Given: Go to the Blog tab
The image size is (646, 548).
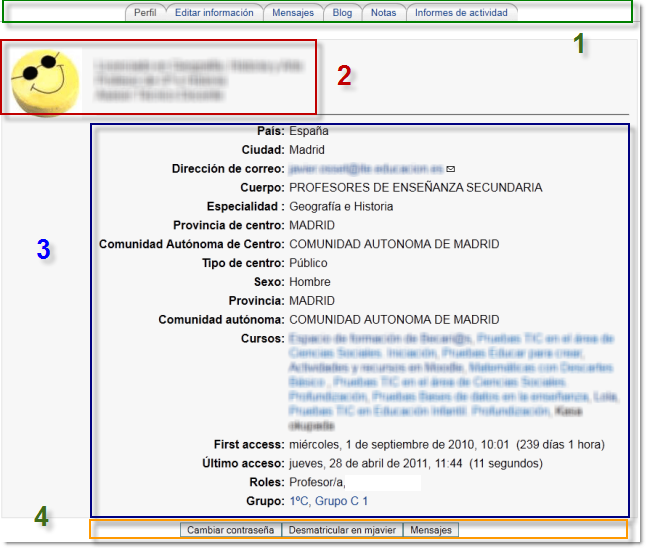Looking at the screenshot, I should 342,13.
